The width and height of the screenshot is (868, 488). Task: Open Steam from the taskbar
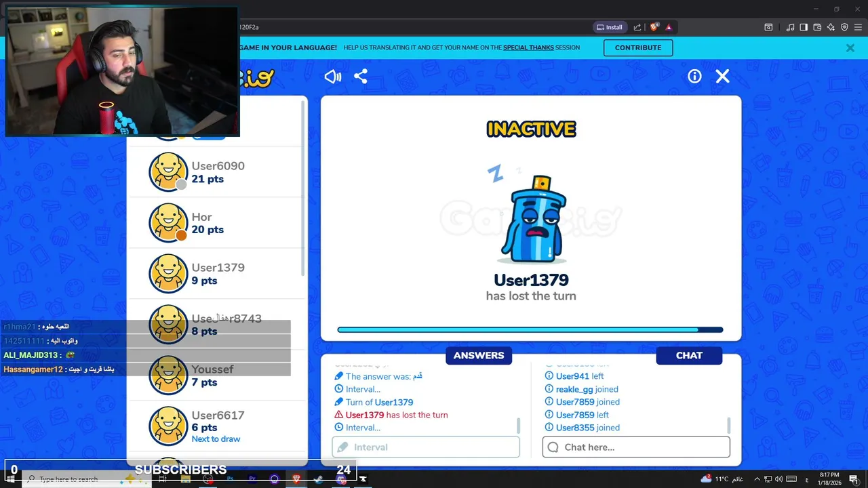[318, 479]
